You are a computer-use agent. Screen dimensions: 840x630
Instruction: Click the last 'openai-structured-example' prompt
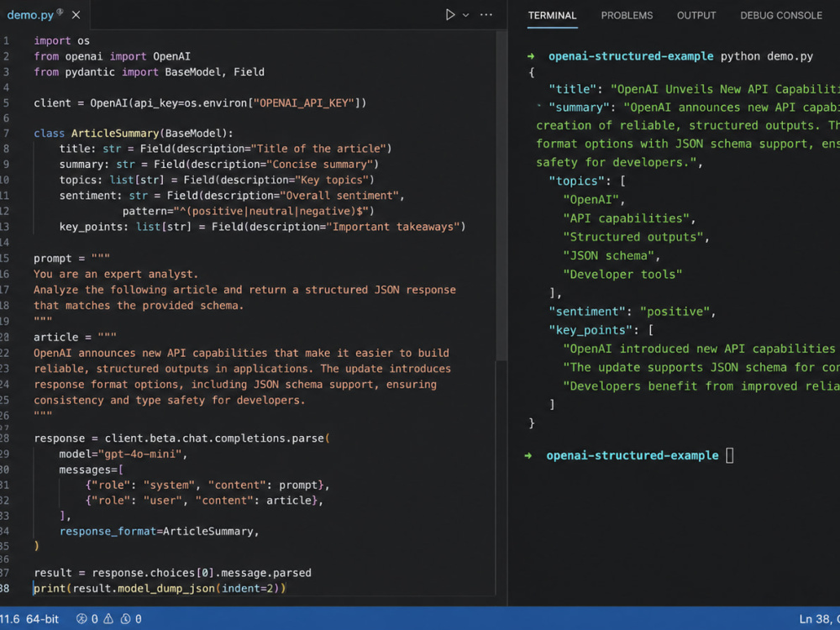click(633, 455)
